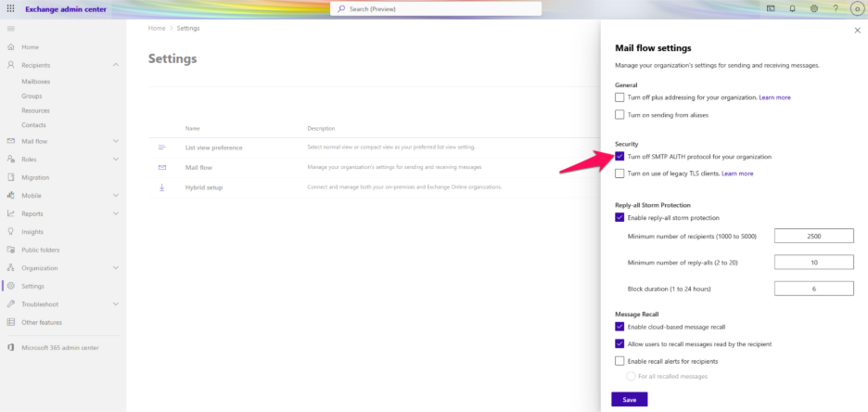868x412 pixels.
Task: Check Enable recall alerts for recipients
Action: (x=619, y=361)
